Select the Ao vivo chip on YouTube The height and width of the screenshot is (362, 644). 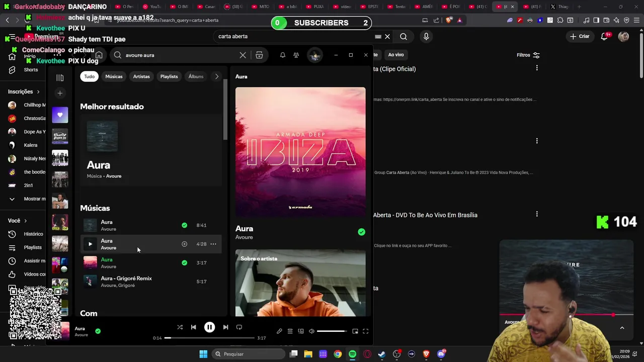click(396, 54)
